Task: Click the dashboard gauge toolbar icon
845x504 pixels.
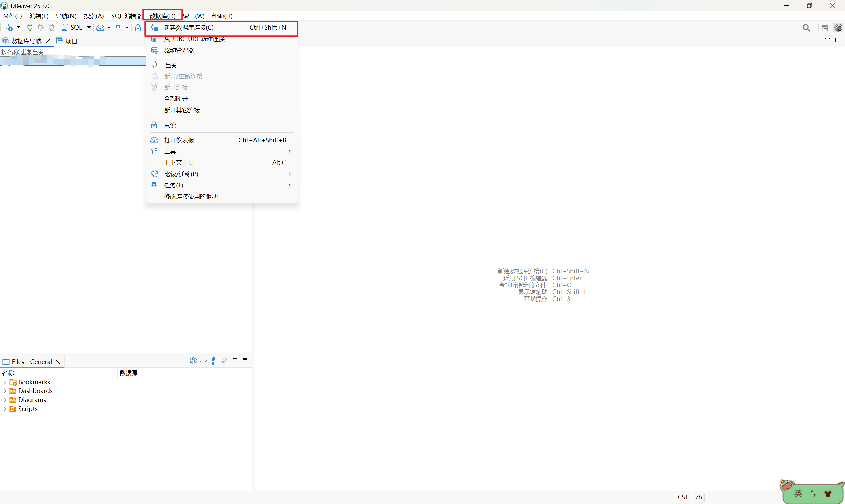Action: (100, 28)
